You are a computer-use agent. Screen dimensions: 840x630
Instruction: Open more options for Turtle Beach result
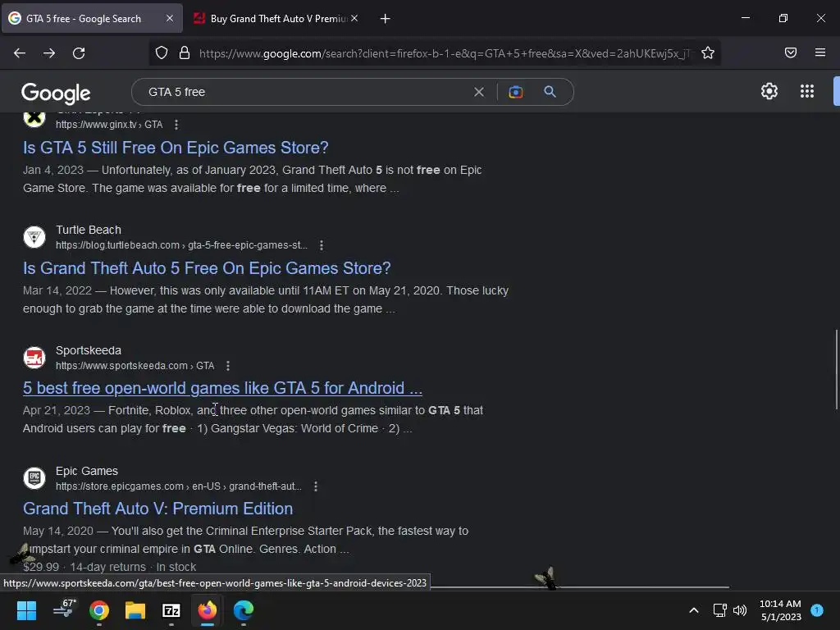pos(321,245)
